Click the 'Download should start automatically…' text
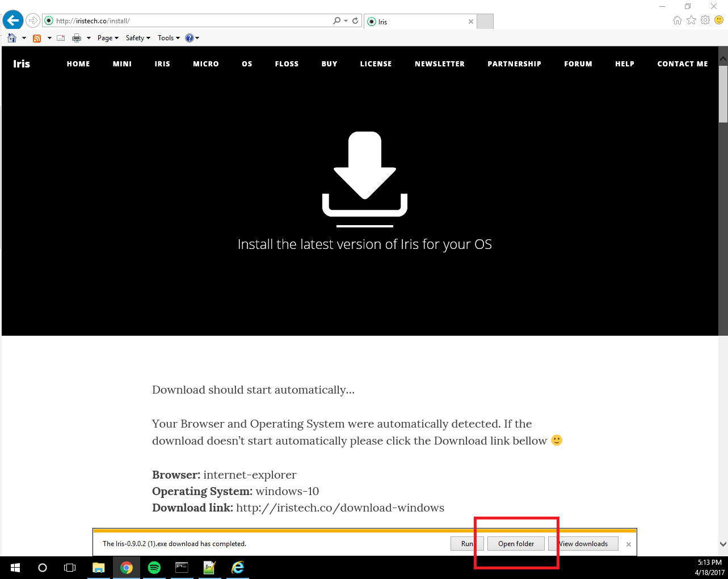 point(253,390)
